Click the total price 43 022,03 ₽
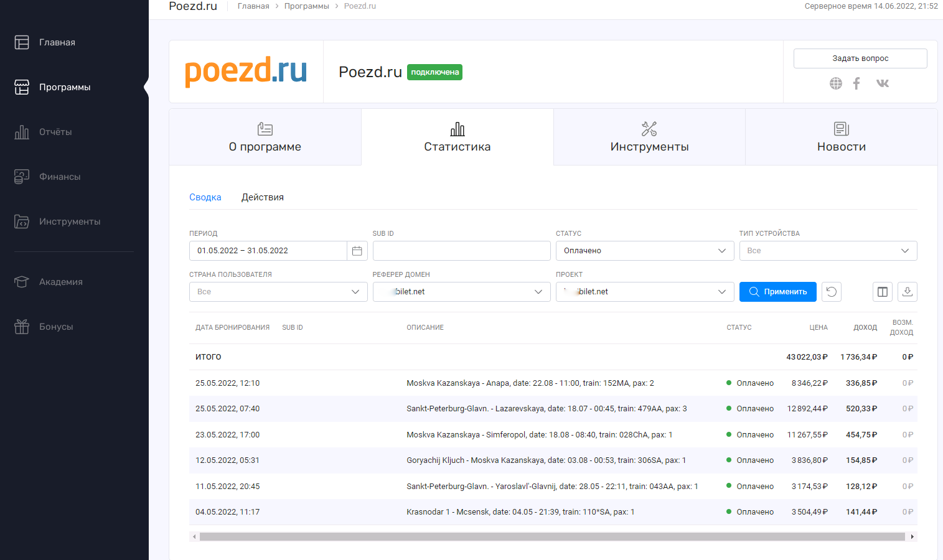 click(x=807, y=357)
